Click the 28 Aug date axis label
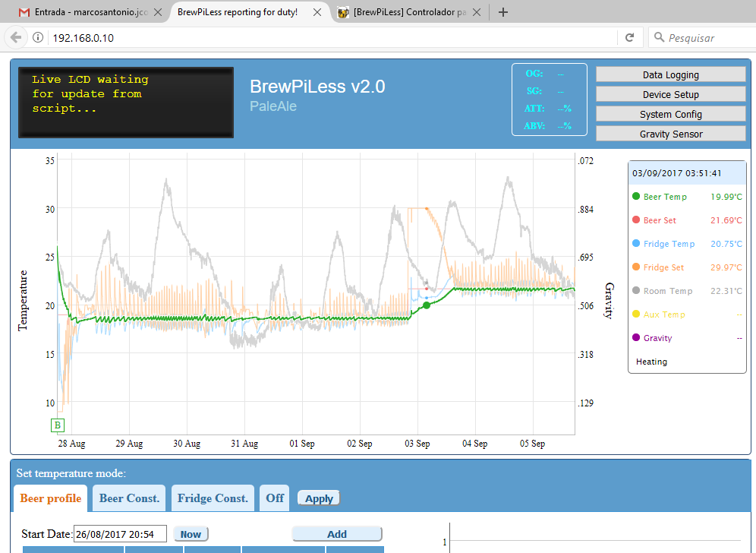This screenshot has height=553, width=756. 71,444
